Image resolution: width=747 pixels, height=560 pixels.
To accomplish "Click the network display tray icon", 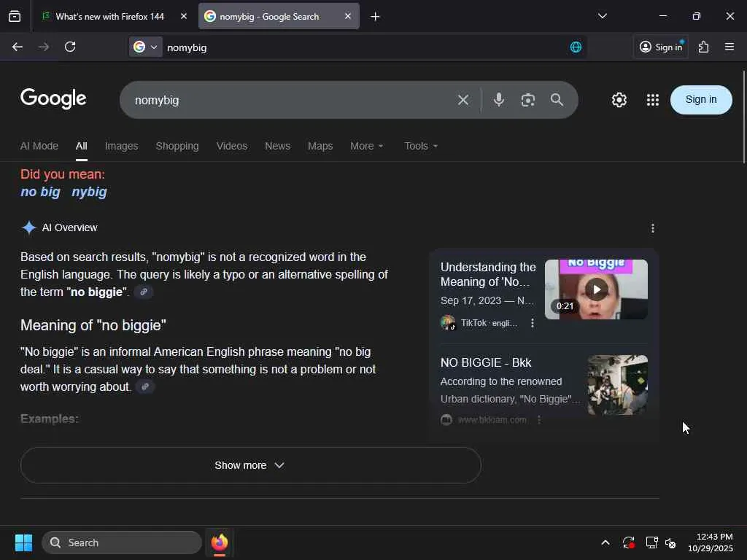I will tap(651, 542).
